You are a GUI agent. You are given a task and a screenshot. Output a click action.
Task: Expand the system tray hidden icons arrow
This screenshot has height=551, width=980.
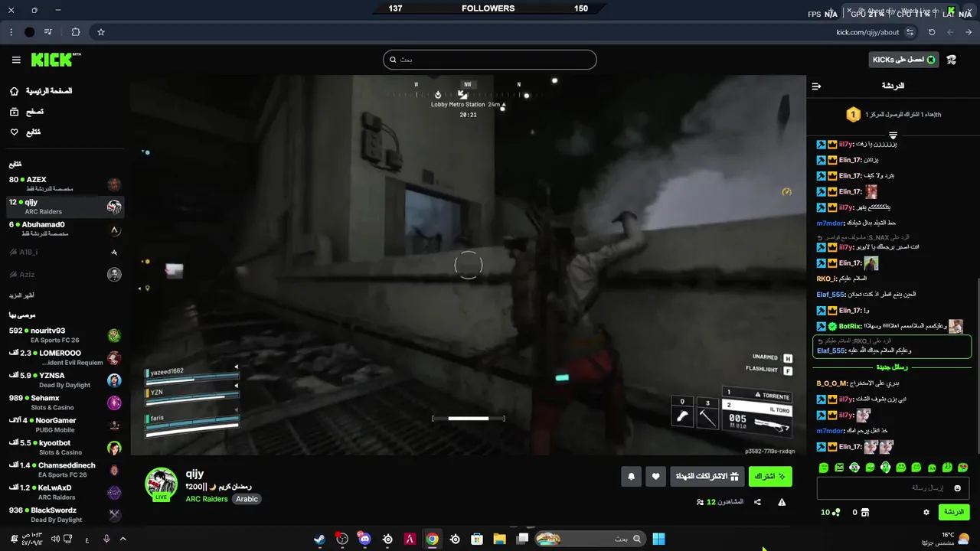(122, 539)
